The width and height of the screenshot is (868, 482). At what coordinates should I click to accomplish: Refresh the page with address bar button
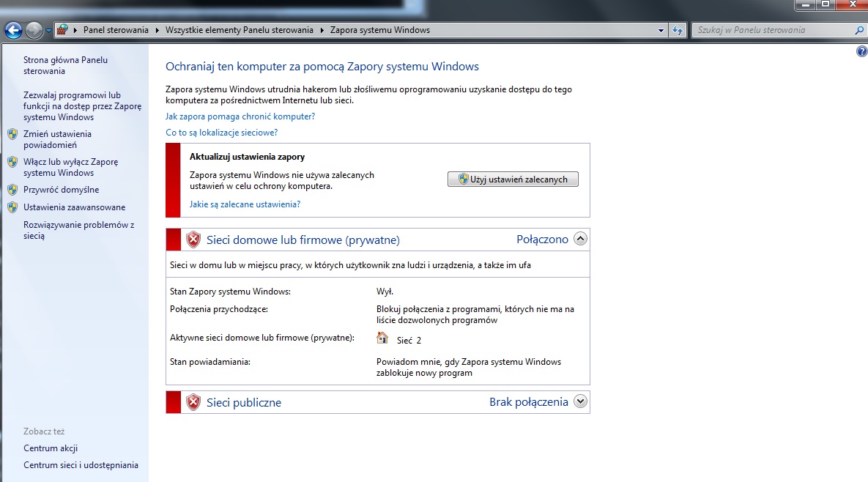point(678,31)
